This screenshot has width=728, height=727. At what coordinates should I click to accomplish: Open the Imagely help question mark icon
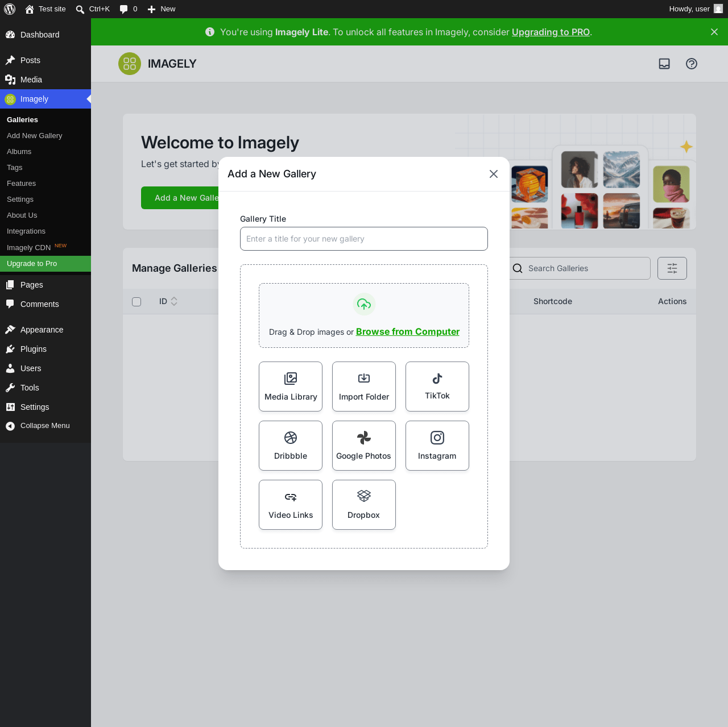692,64
